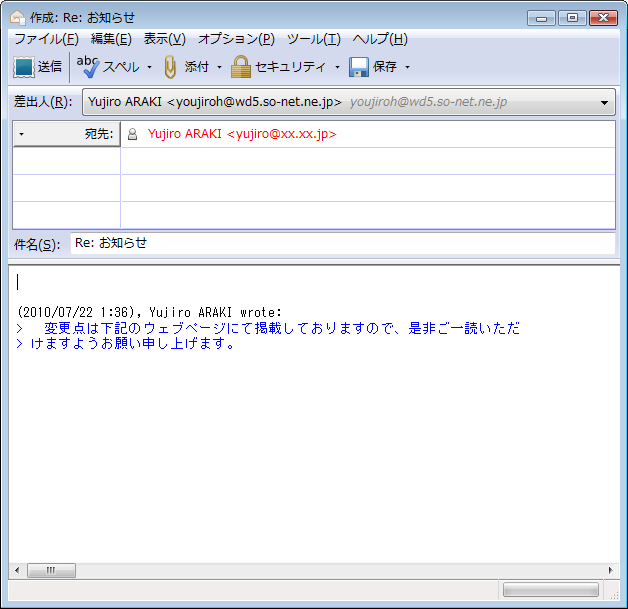The height and width of the screenshot is (609, 628).
Task: Expand the sender (差出人) address dropdown
Action: point(604,103)
